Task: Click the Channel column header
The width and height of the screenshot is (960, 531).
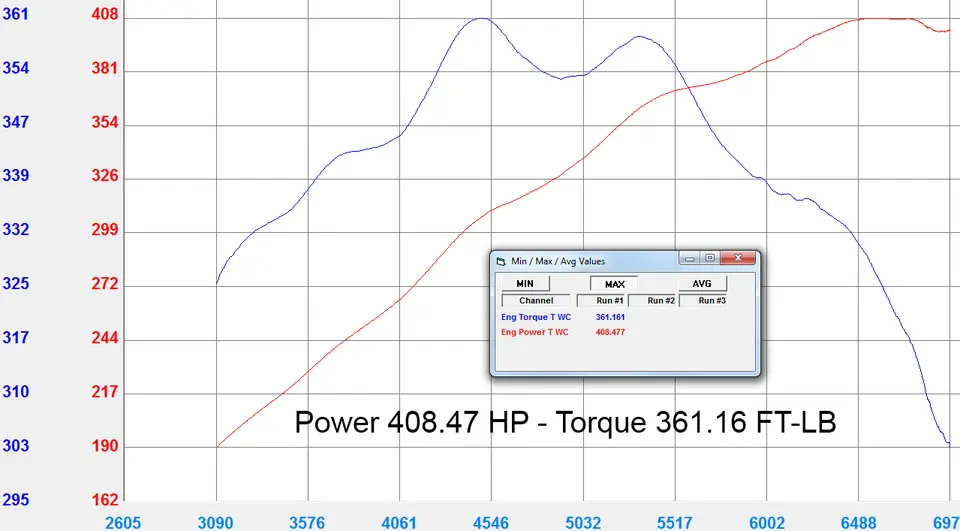Action: point(536,301)
